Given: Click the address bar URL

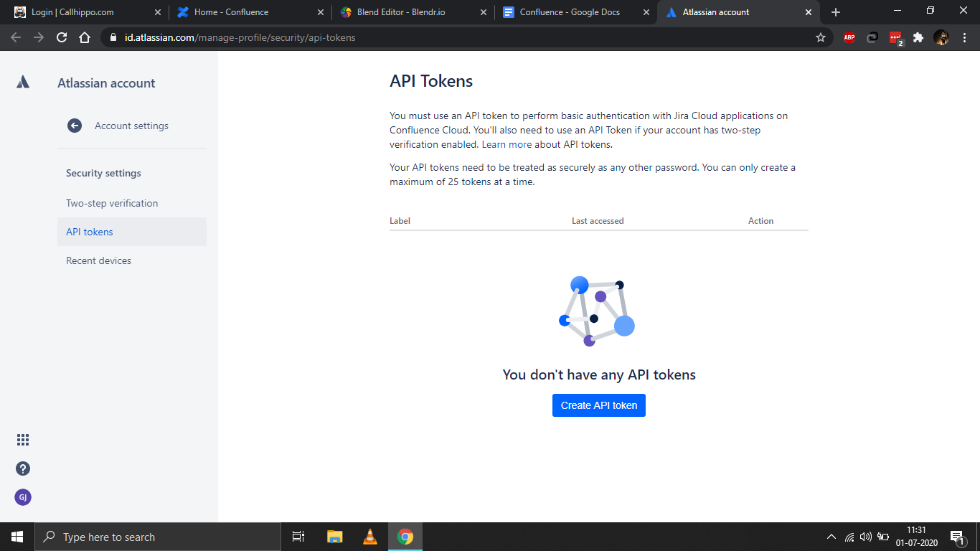Looking at the screenshot, I should click(240, 37).
